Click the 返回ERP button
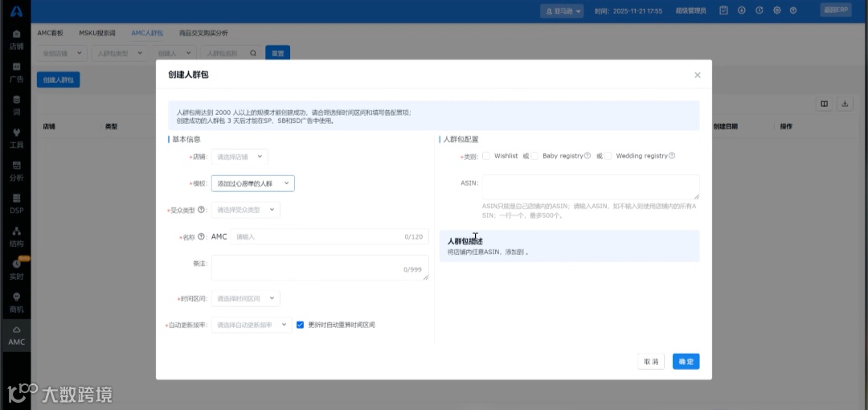 click(836, 10)
